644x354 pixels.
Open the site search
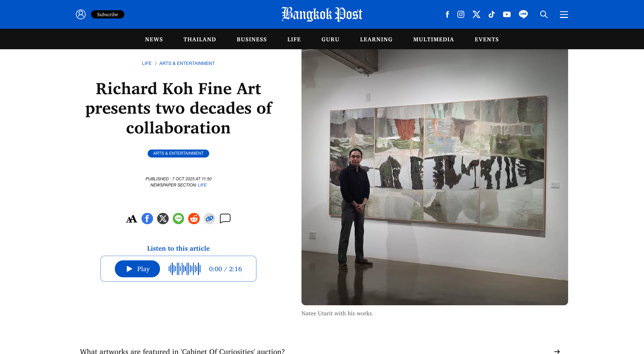543,14
